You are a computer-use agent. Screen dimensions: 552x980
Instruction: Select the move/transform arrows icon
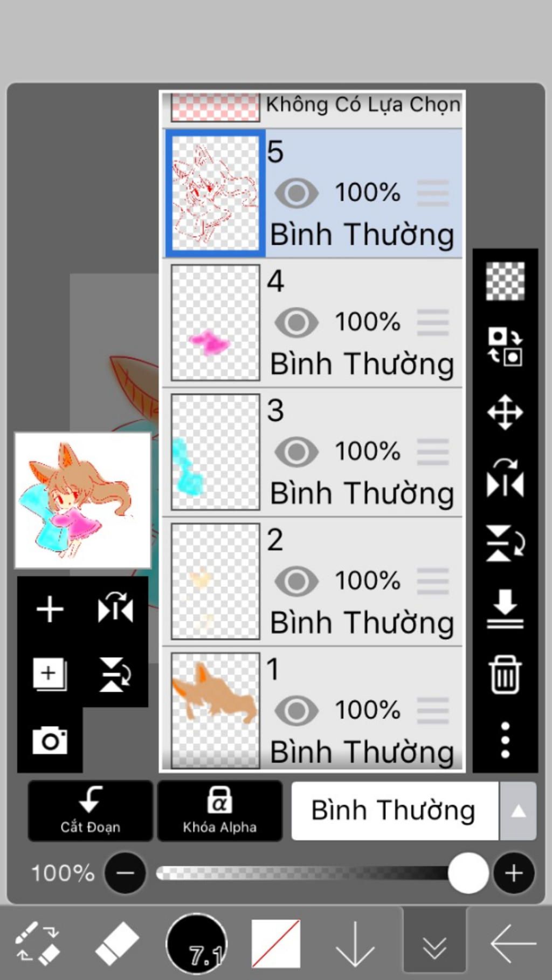coord(505,413)
